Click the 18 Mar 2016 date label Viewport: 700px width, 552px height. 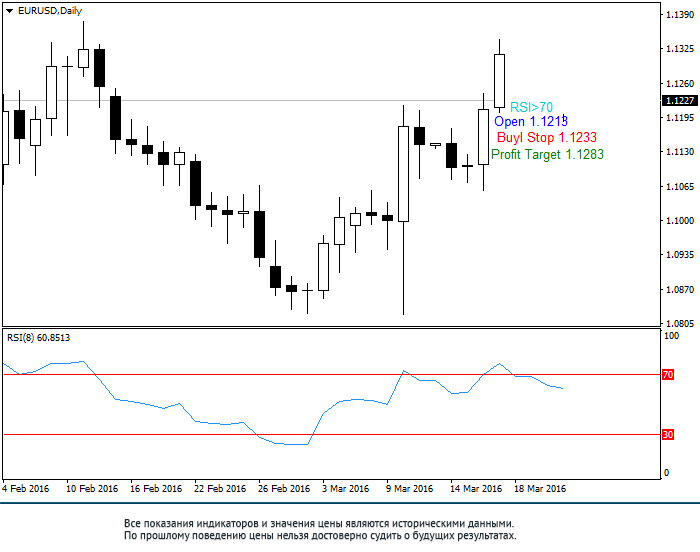pyautogui.click(x=540, y=489)
